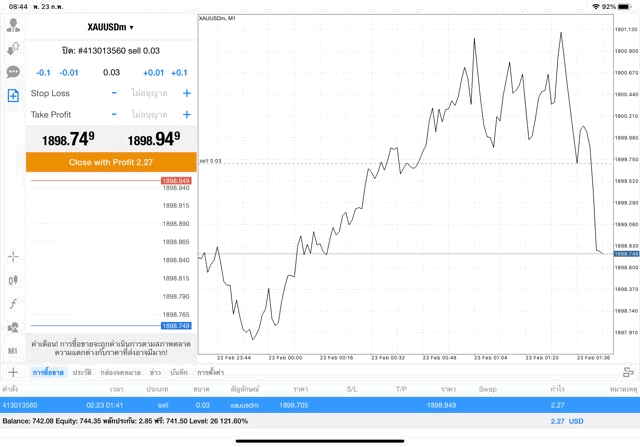Sort positions by กำไร column header
This screenshot has height=447, width=640.
tap(557, 388)
